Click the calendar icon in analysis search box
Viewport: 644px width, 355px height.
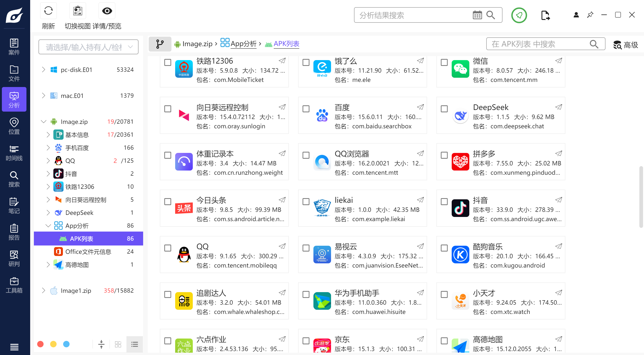[477, 15]
